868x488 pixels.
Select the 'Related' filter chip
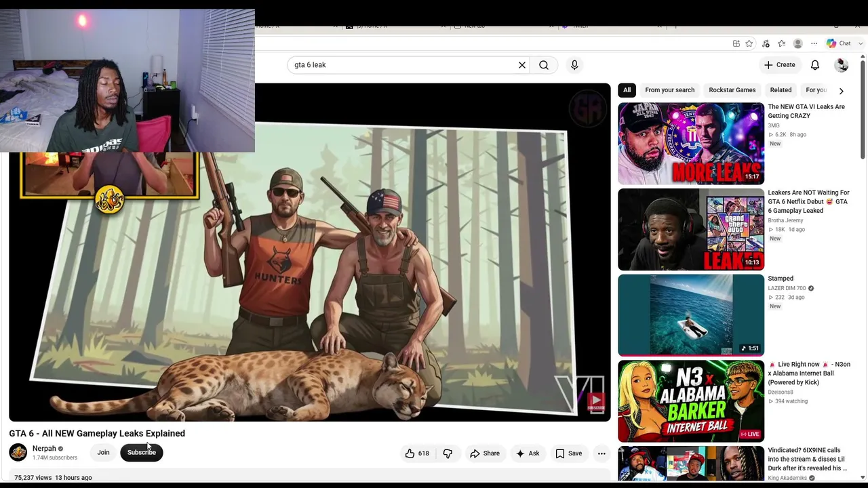(x=781, y=90)
